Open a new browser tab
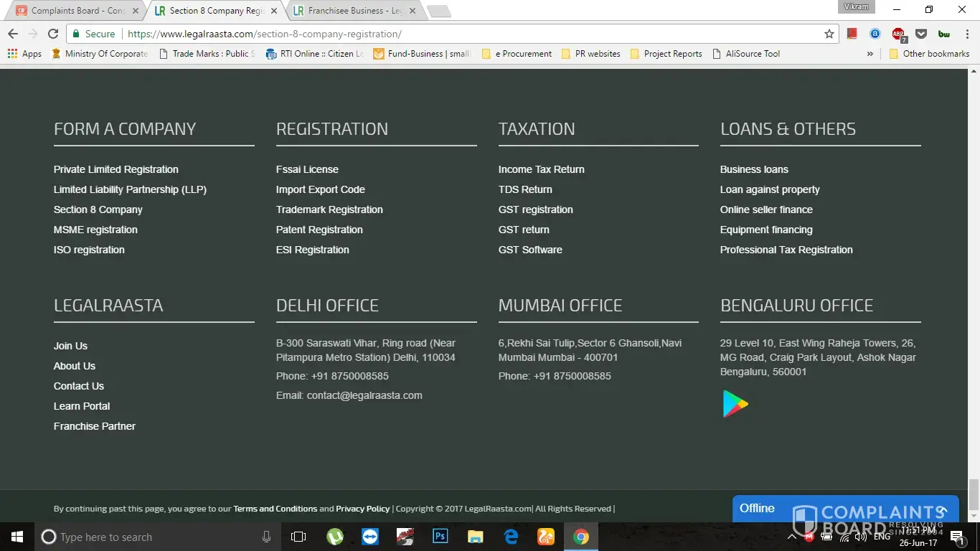 pyautogui.click(x=438, y=11)
